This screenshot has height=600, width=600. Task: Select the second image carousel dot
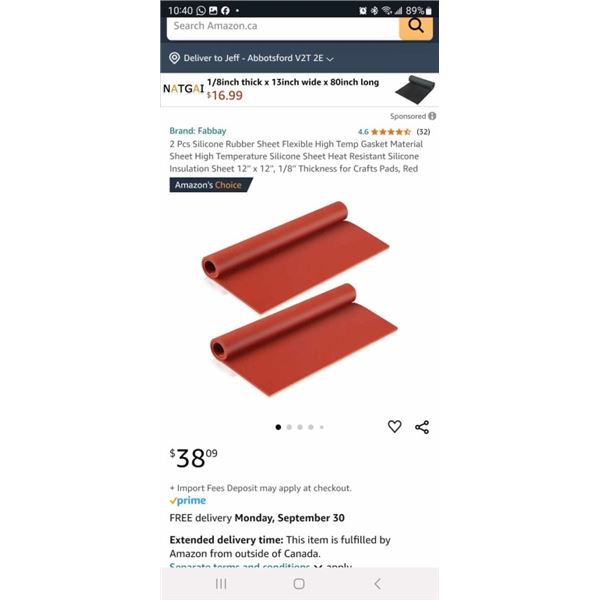tap(289, 427)
